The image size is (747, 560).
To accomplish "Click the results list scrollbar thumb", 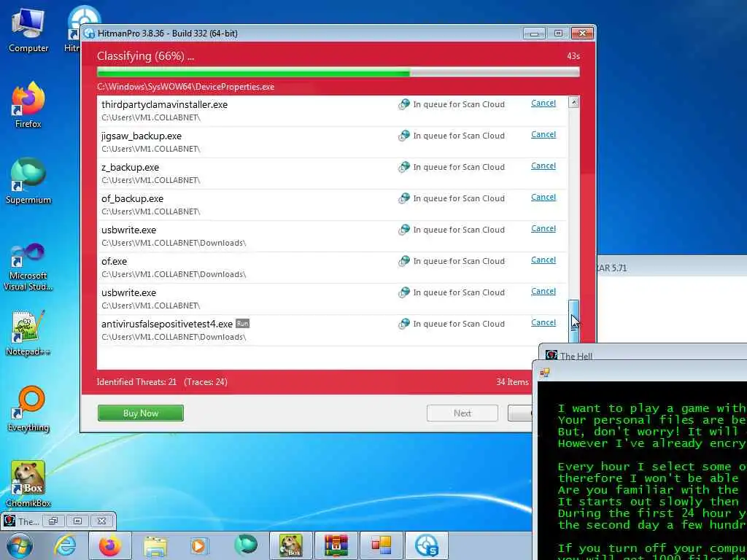I will (573, 322).
